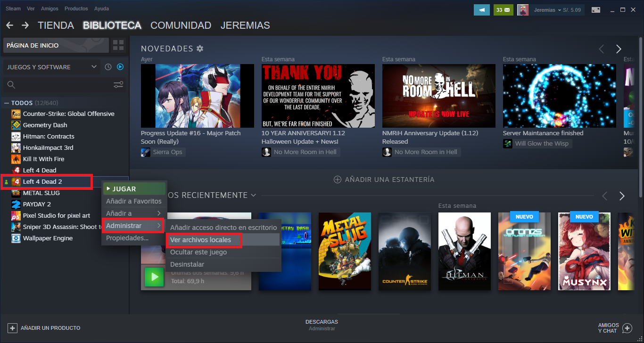Choose Añadir acceso directo en escritorio

pos(224,228)
